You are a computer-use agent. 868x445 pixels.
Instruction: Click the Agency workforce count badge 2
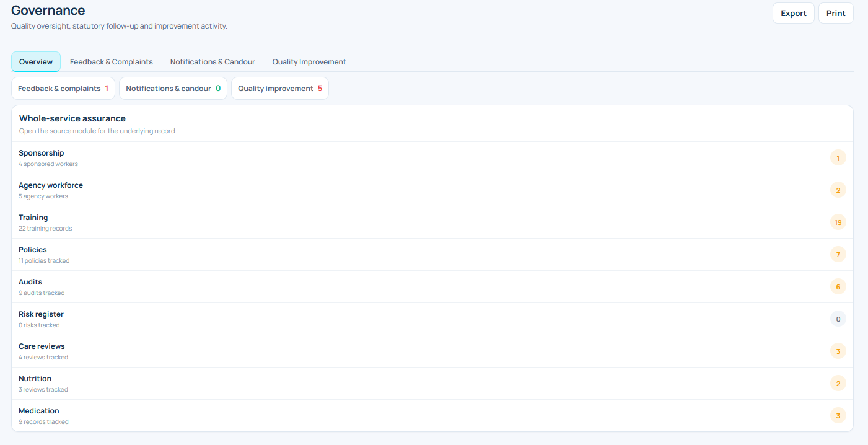(838, 190)
